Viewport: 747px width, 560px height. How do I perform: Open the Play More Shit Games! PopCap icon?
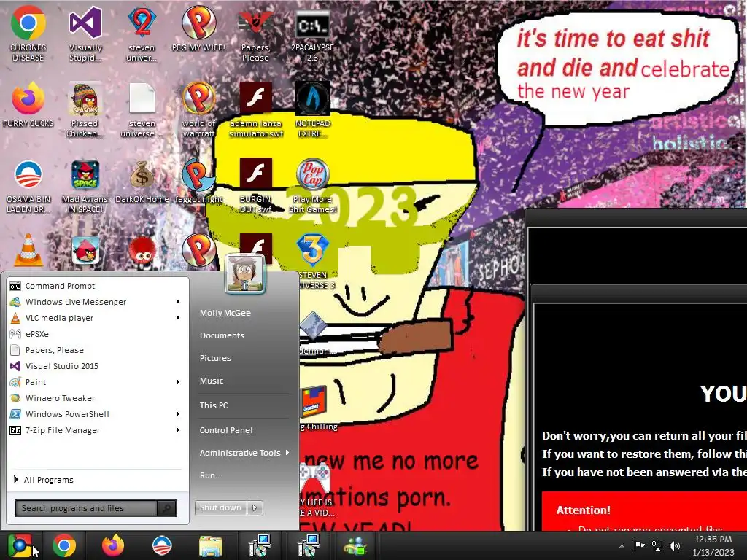point(312,186)
